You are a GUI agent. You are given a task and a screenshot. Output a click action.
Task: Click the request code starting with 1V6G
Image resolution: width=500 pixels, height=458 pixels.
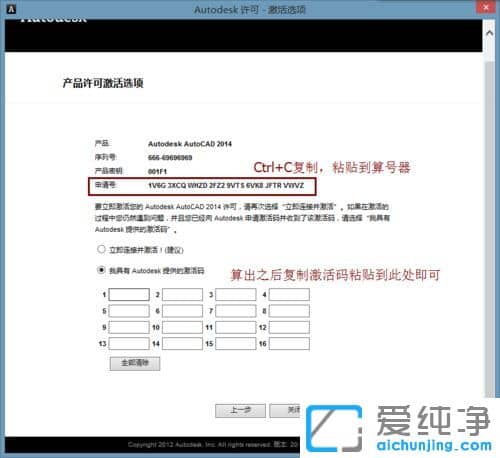pos(226,185)
